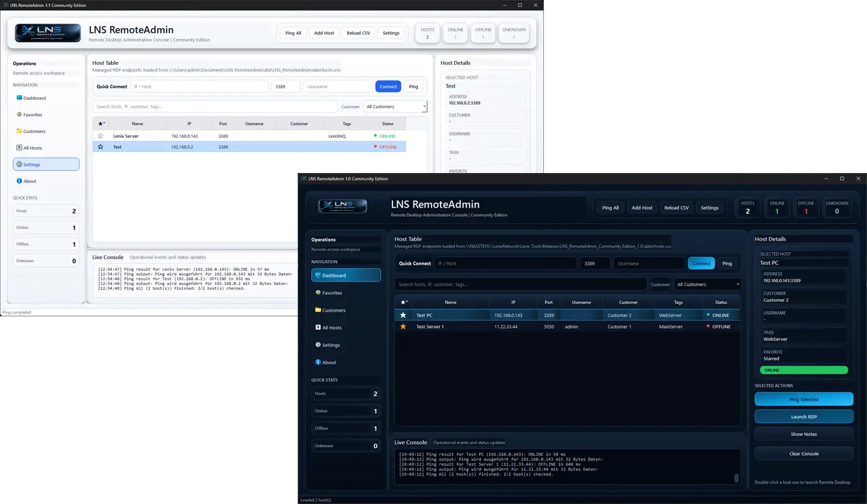Screen dimensions: 867x504
Task: Focus IP / Host field in dark window
Action: (x=505, y=263)
